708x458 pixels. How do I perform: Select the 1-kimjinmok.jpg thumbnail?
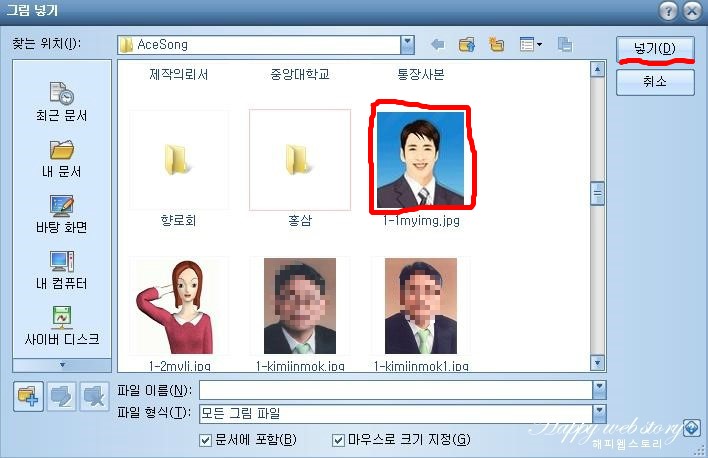[x=300, y=306]
